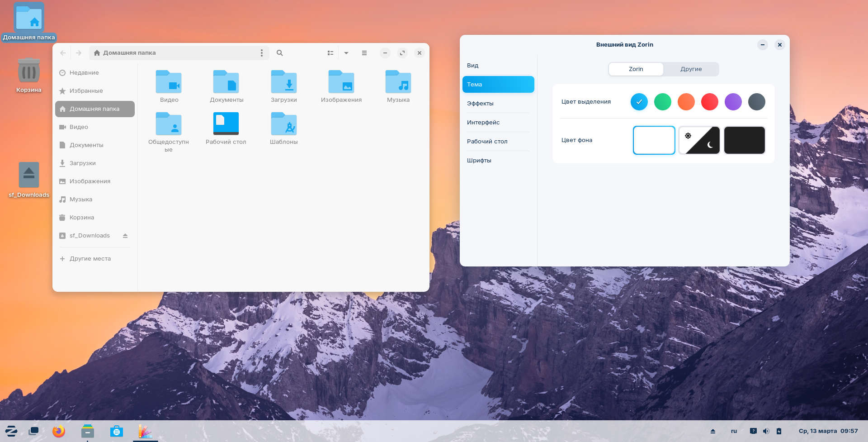868x442 pixels.
Task: Open the Эффекты section in sidebar
Action: [480, 104]
